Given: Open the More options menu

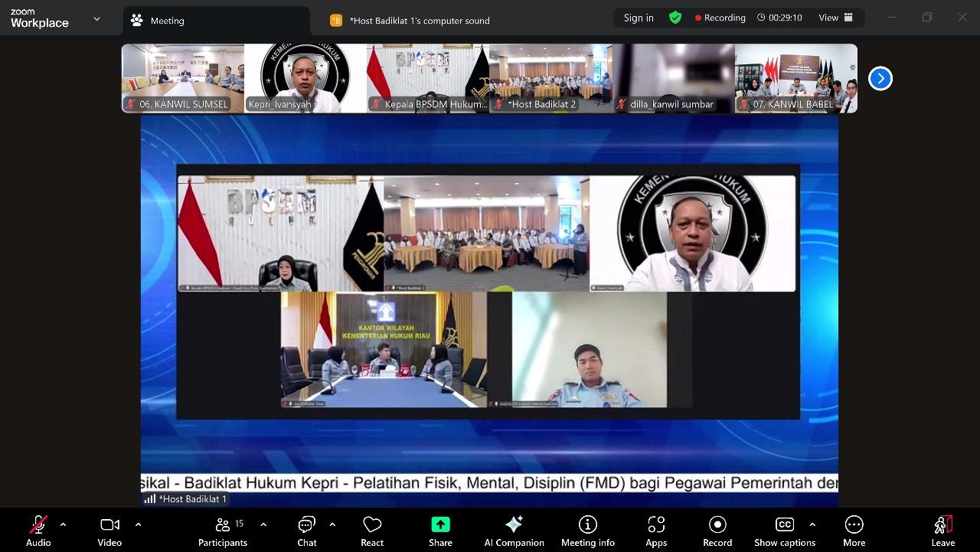Looking at the screenshot, I should [x=854, y=531].
